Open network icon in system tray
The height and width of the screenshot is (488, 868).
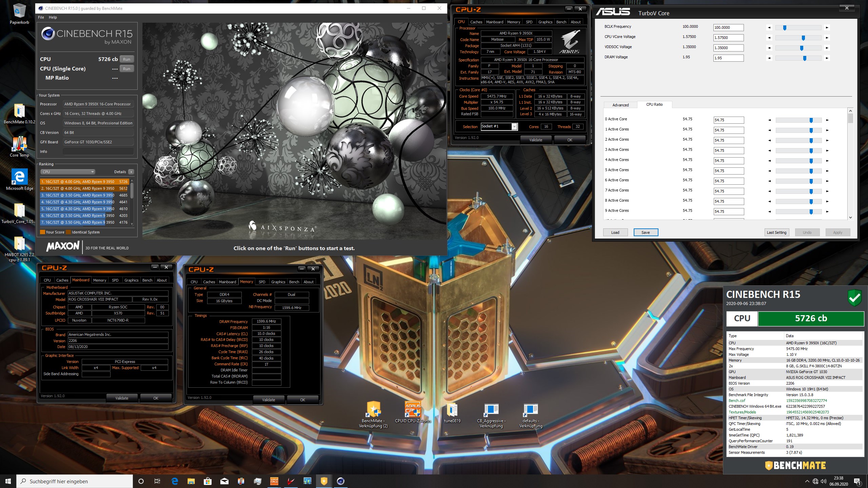[x=815, y=481]
